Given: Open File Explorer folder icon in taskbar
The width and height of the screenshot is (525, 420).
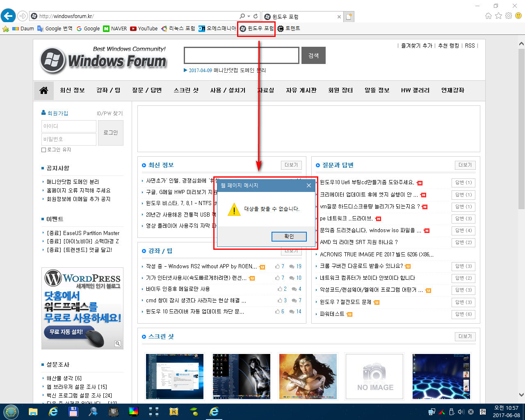Looking at the screenshot, I should tap(33, 412).
